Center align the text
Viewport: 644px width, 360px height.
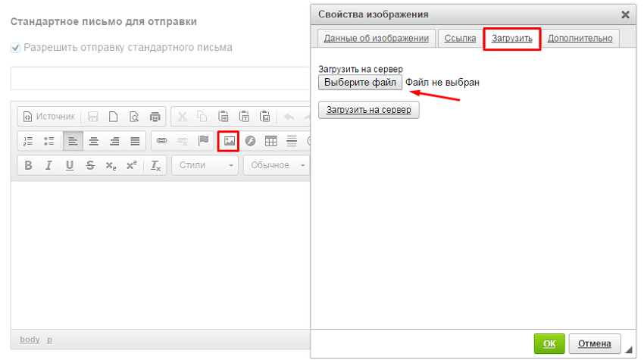coord(94,141)
